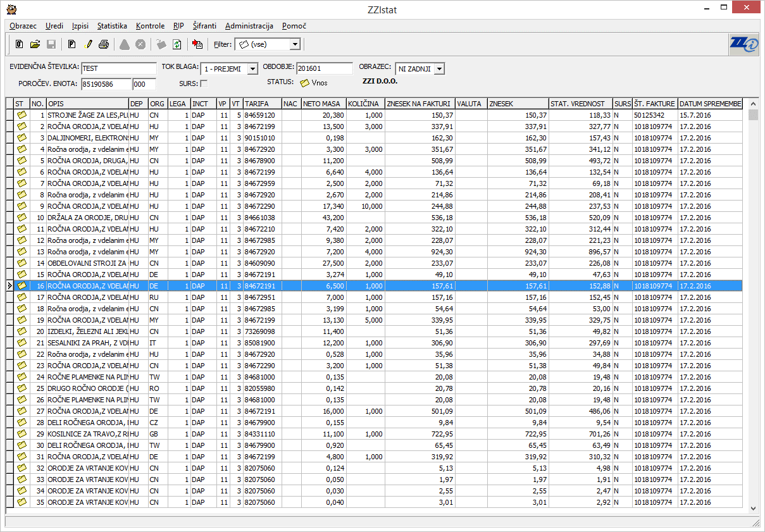Open the Šifranti menu

point(204,26)
